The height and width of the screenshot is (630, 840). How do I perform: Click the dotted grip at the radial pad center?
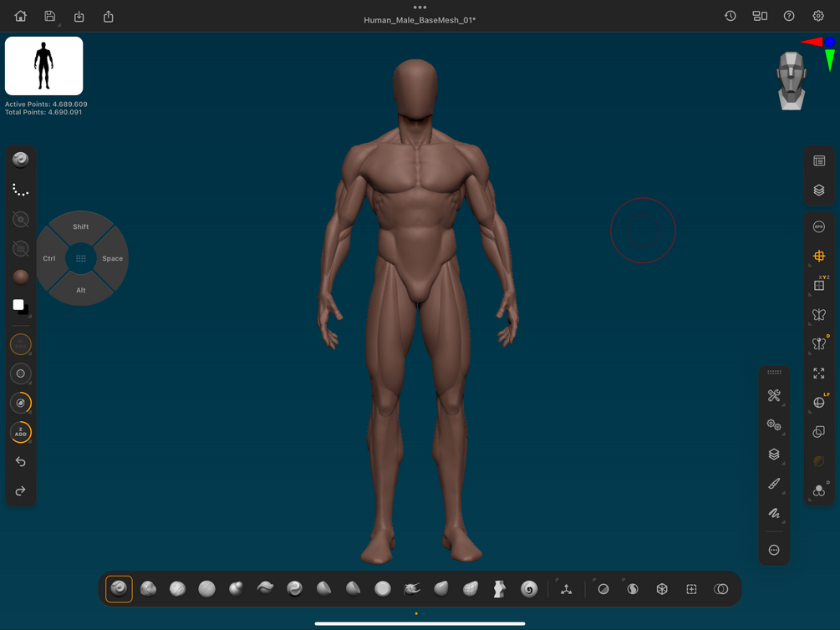coord(81,258)
